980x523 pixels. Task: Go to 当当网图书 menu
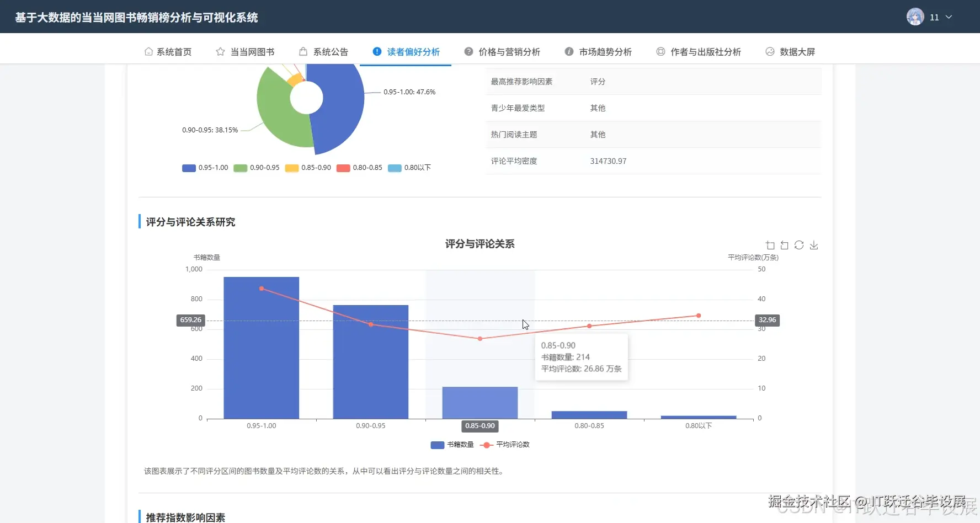tap(245, 51)
